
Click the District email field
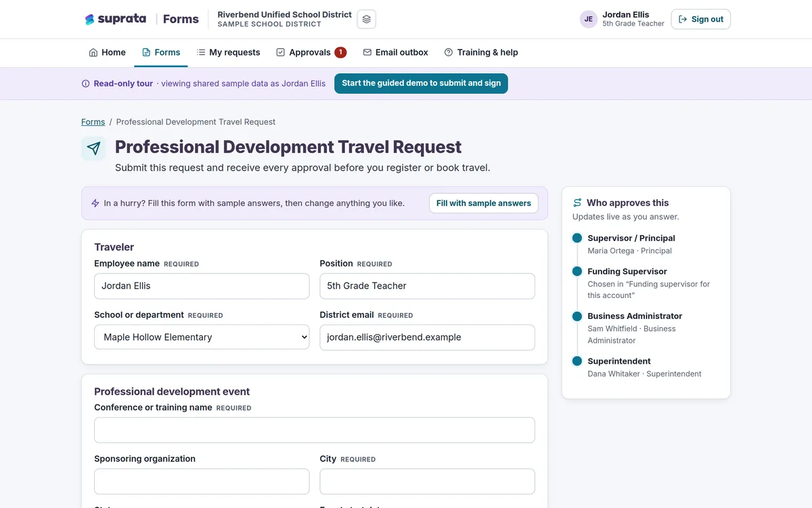tap(427, 337)
